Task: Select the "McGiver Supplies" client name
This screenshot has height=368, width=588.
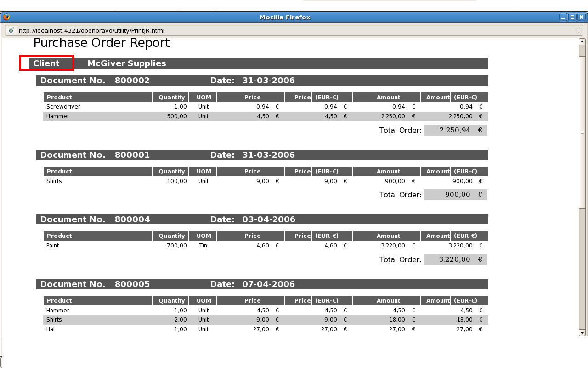Action: pos(127,63)
